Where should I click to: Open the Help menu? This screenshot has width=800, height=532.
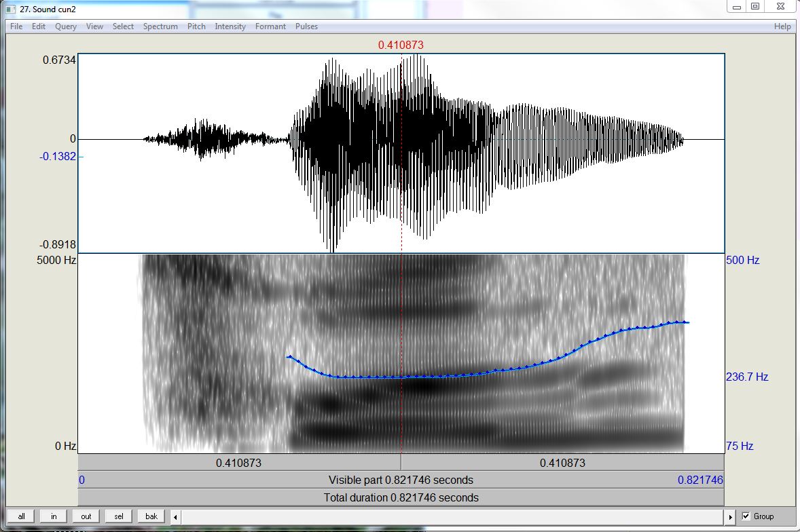[x=782, y=26]
